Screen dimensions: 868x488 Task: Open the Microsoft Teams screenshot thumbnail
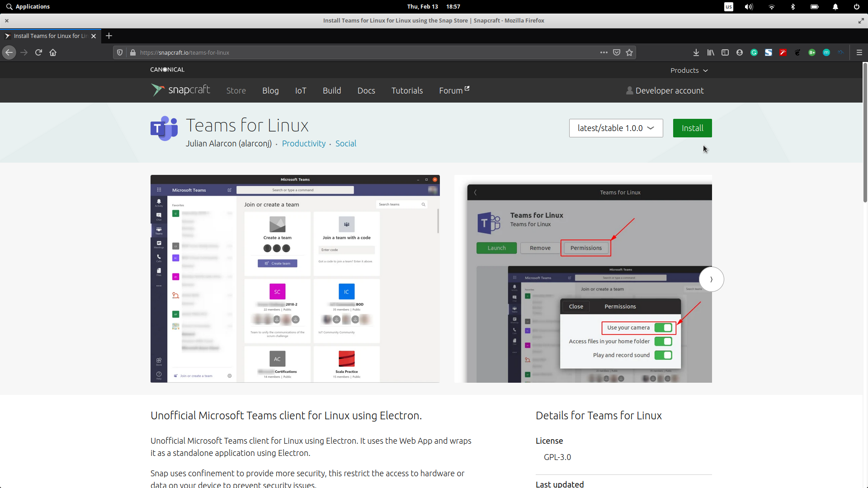[x=295, y=279]
